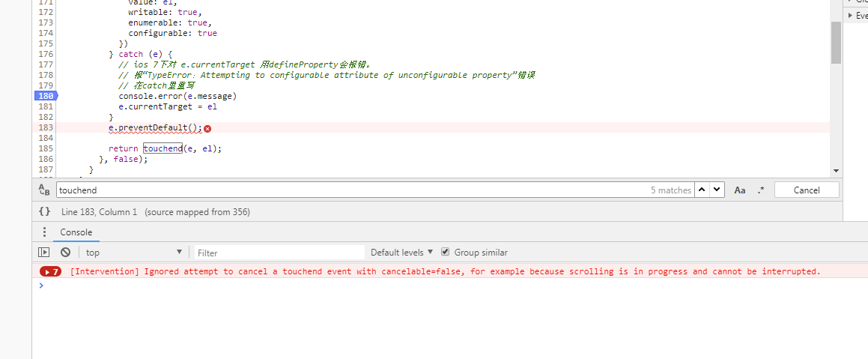This screenshot has height=359, width=868.
Task: Click the TypeError comment on line 178
Action: pyautogui.click(x=327, y=76)
